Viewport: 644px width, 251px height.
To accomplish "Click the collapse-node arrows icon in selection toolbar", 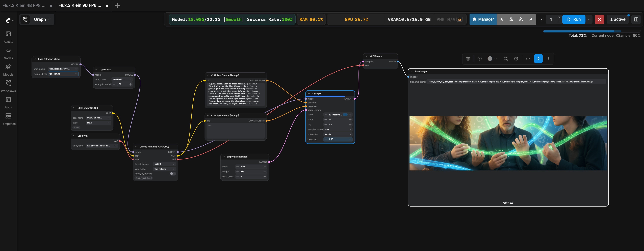I will click(x=506, y=59).
